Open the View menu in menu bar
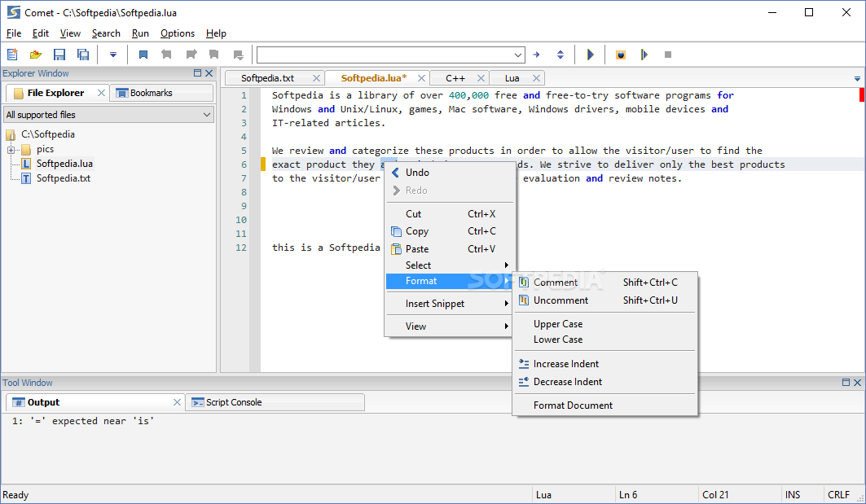 70,33
